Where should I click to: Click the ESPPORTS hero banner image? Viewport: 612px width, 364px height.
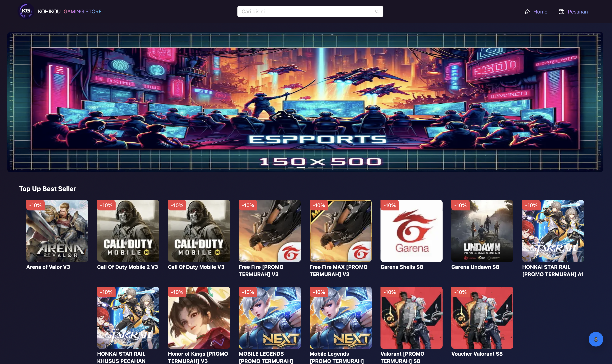click(305, 98)
